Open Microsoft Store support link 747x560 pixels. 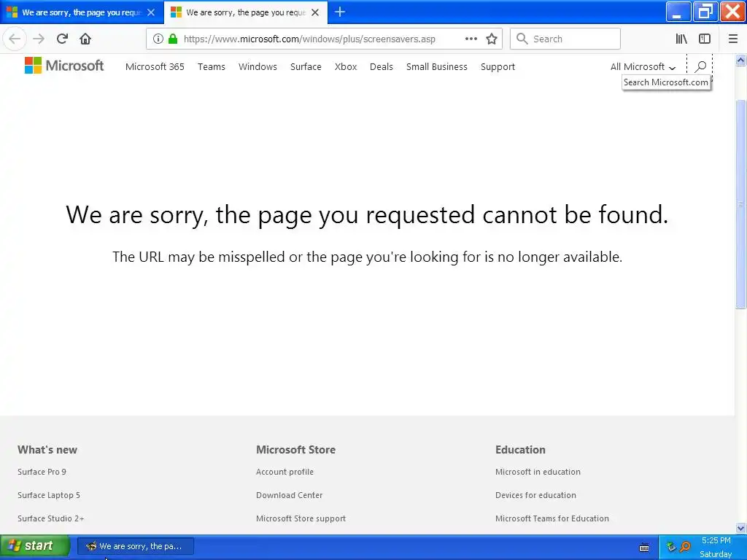tap(301, 518)
